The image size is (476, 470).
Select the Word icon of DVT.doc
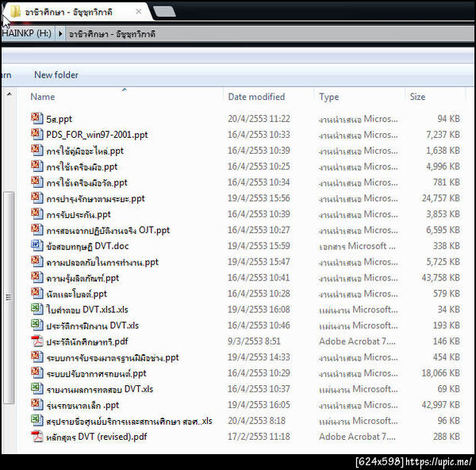[37, 246]
